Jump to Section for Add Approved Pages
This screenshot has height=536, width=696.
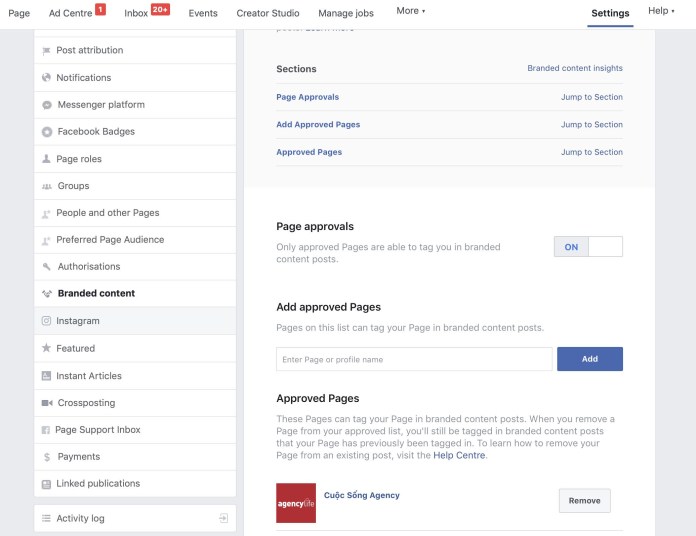click(592, 125)
